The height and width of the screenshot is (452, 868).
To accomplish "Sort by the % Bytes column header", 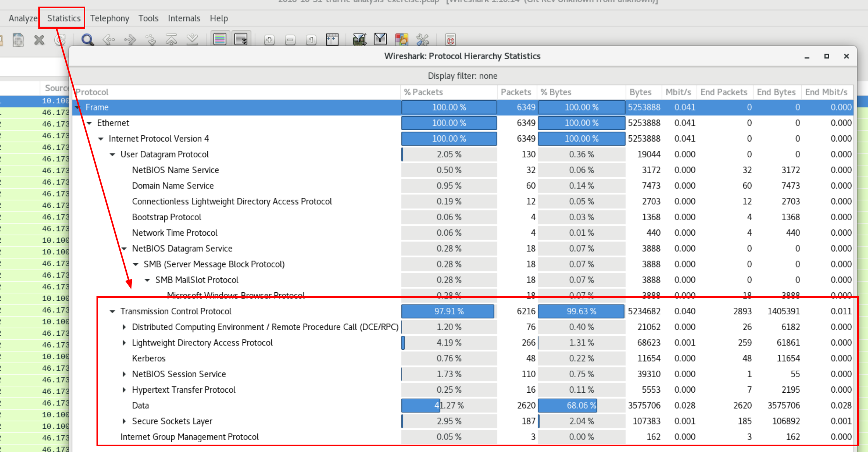I will tap(581, 92).
